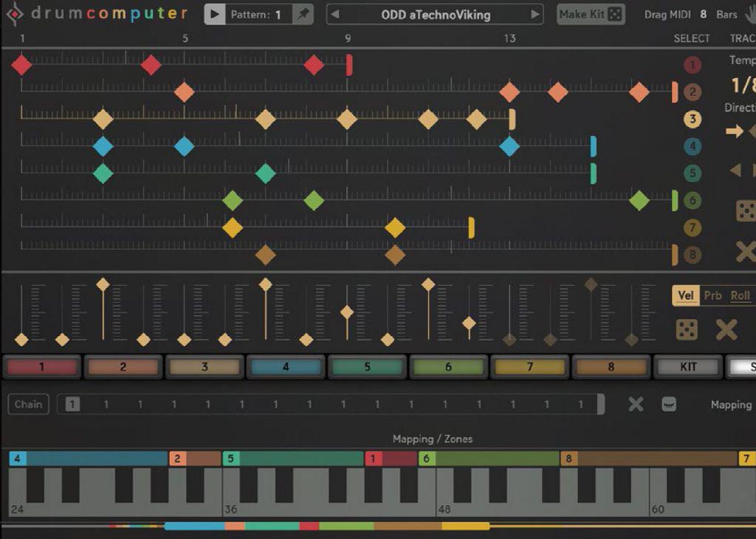This screenshot has height=539, width=756.
Task: Click the SELECT column header
Action: coord(691,38)
